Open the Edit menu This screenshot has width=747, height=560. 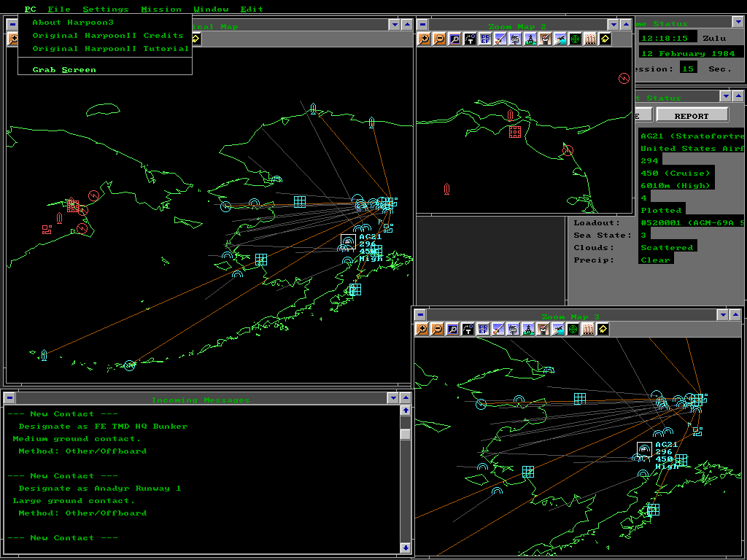point(252,9)
